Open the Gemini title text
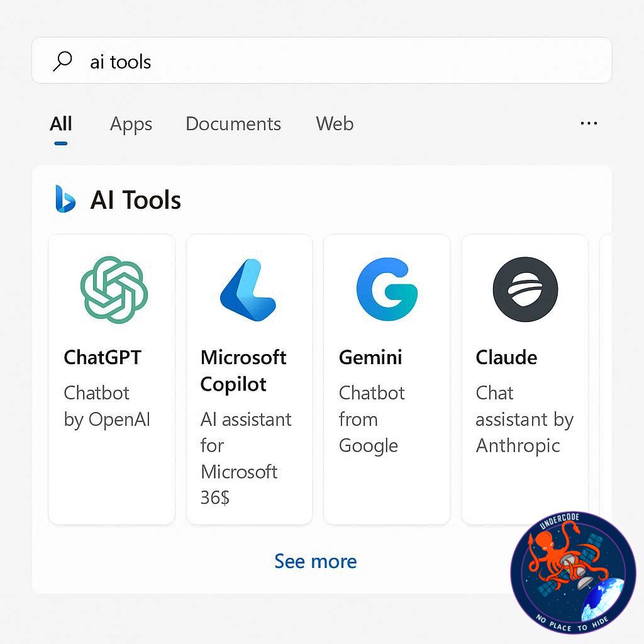The image size is (644, 644). [370, 357]
